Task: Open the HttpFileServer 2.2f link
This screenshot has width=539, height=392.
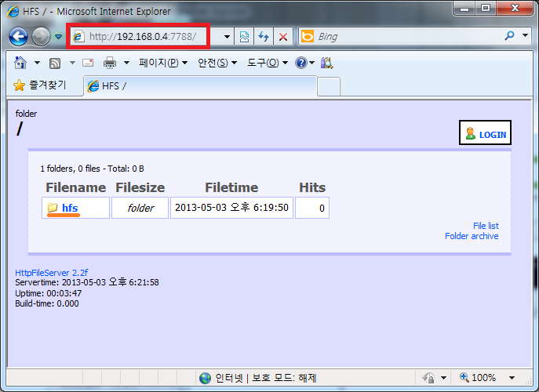Action: [x=52, y=273]
